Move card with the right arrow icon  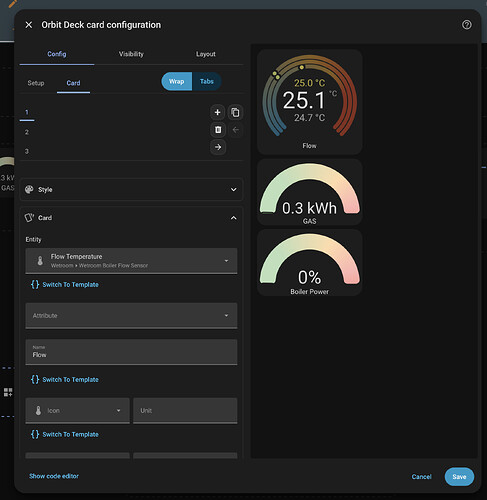218,147
